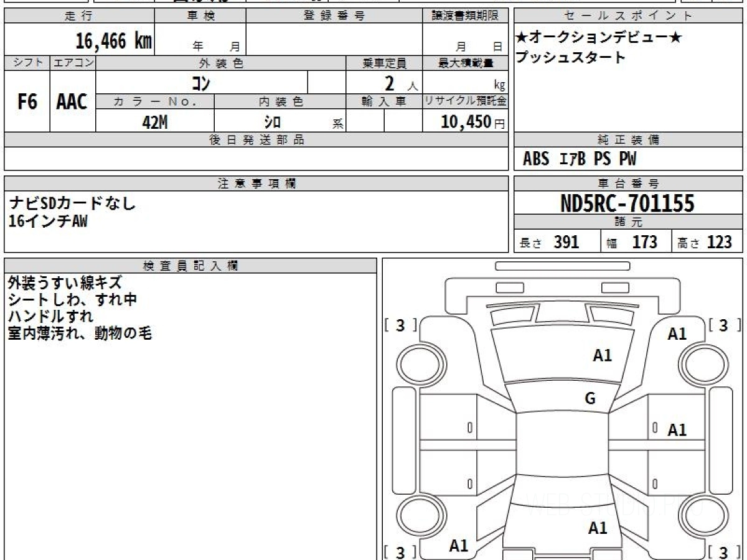Image resolution: width=747 pixels, height=560 pixels.
Task: Click the 乗車定員 header
Action: tap(384, 63)
